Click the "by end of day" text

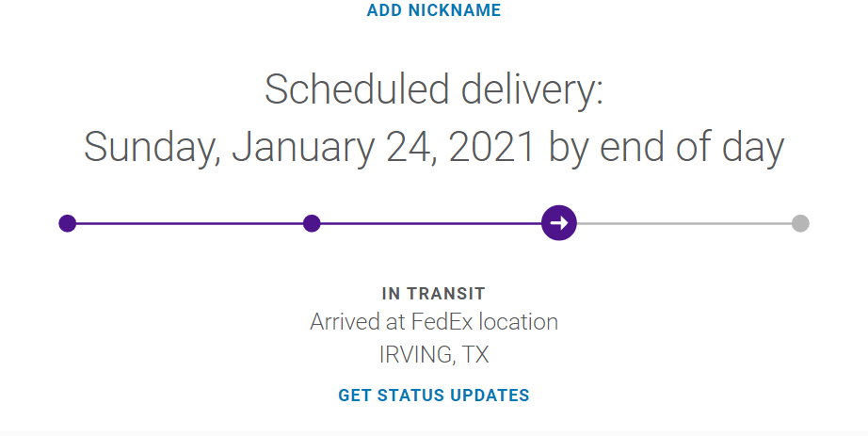pyautogui.click(x=667, y=148)
